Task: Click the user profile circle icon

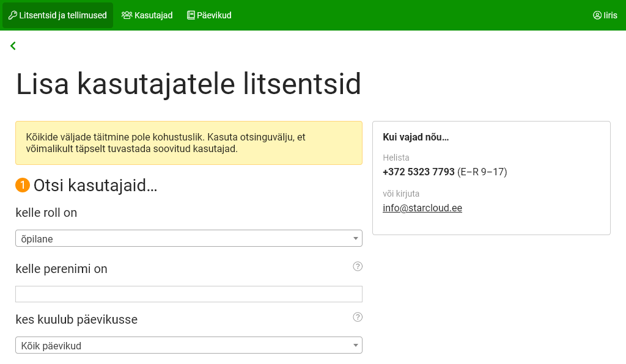Action: pos(597,15)
